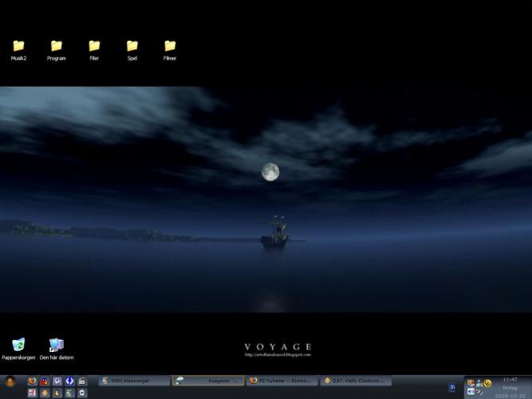Click the clapperboard quick launch icon
This screenshot has width=532, height=399.
82,381
